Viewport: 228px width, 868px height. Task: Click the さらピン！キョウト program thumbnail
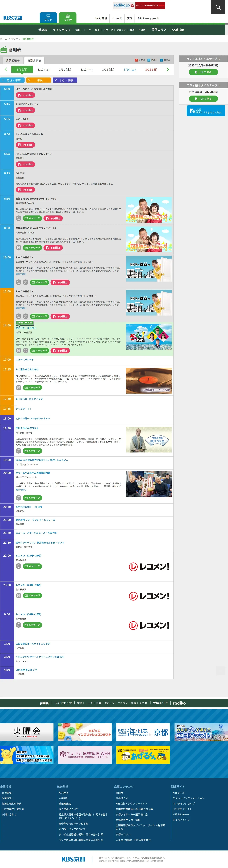pyautogui.click(x=149, y=337)
